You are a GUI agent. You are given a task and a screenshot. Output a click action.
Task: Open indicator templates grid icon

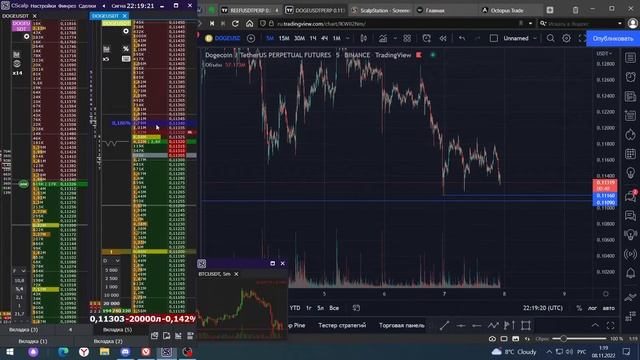pos(407,38)
